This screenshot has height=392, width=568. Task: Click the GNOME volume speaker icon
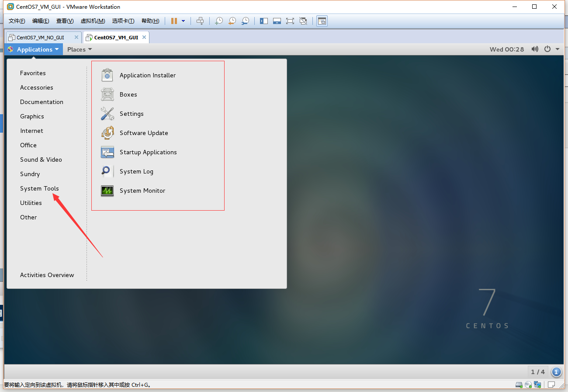(535, 49)
